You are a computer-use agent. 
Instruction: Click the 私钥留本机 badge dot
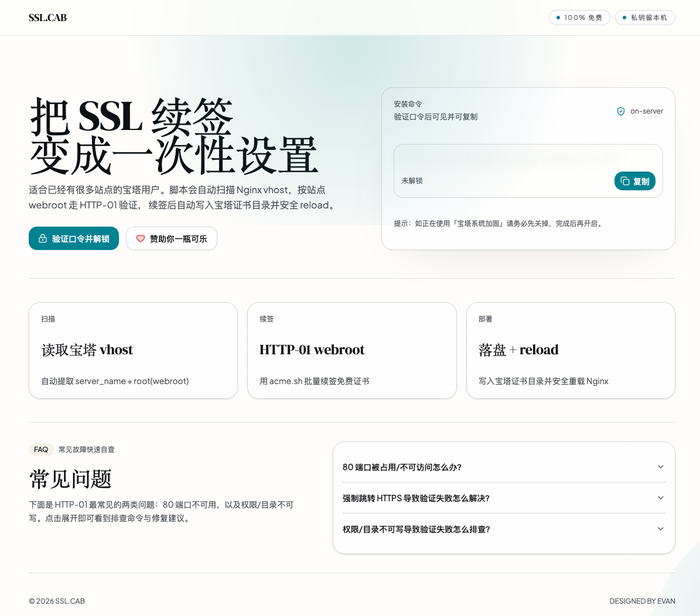pos(624,18)
